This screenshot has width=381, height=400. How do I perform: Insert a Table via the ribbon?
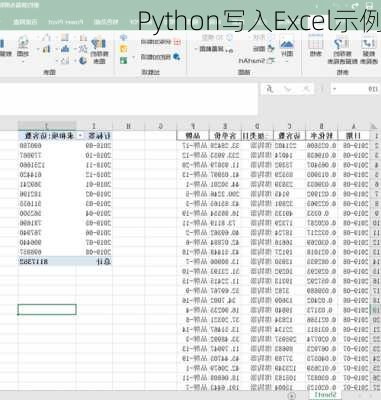315,47
